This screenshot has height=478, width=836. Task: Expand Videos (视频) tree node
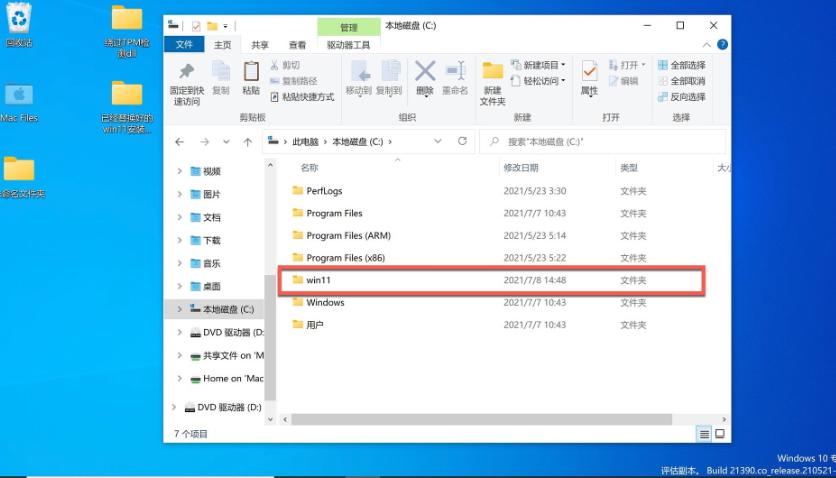click(x=179, y=171)
